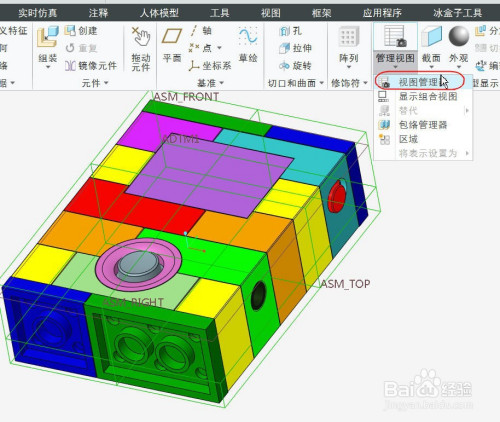Select the large purple top face
The image size is (500, 422).
tap(209, 176)
